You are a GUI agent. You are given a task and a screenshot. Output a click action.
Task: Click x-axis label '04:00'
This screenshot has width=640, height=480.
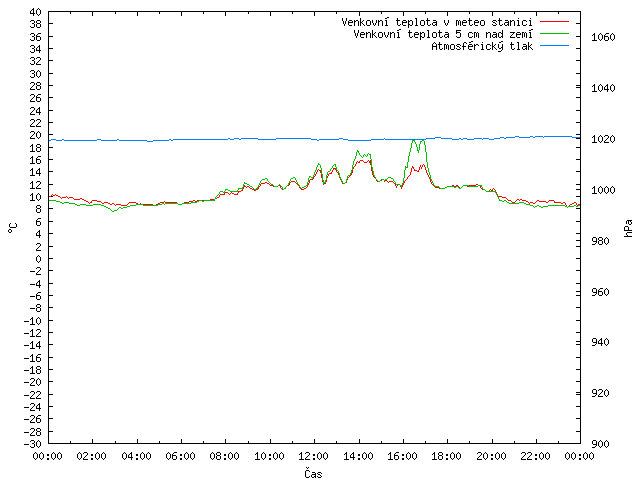coord(136,456)
